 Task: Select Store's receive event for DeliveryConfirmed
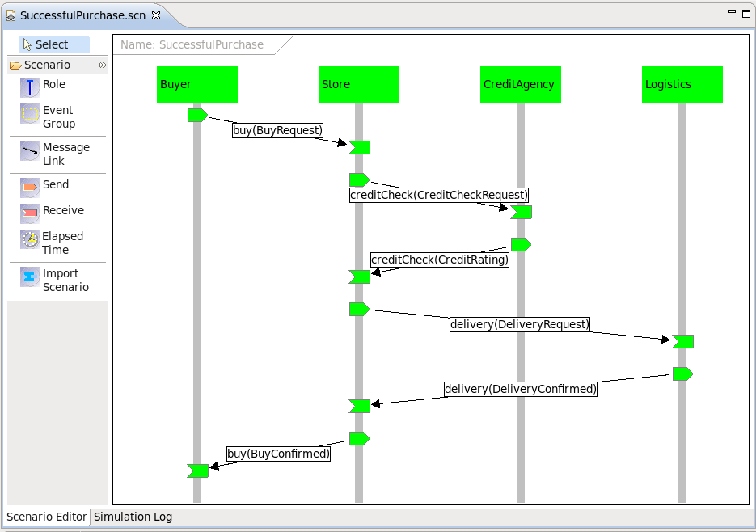(x=359, y=406)
